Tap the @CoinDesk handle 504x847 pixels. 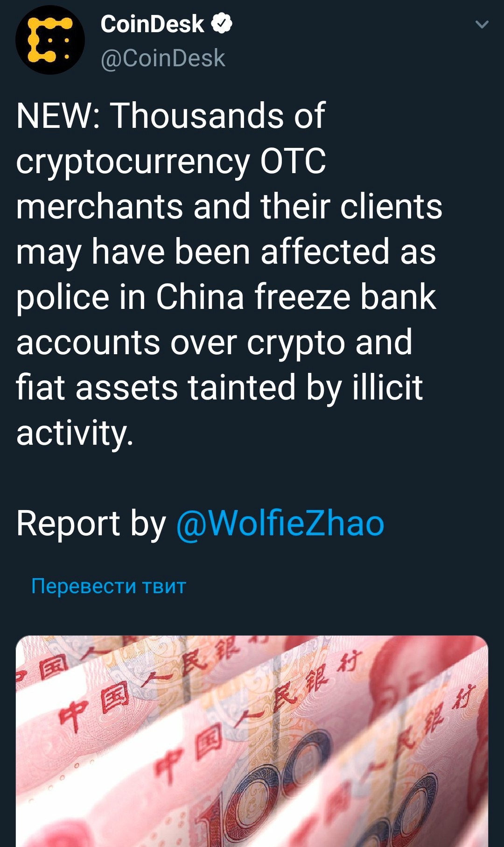[163, 58]
